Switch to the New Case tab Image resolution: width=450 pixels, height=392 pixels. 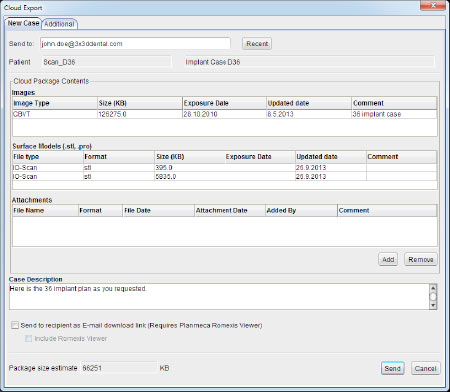tap(23, 23)
